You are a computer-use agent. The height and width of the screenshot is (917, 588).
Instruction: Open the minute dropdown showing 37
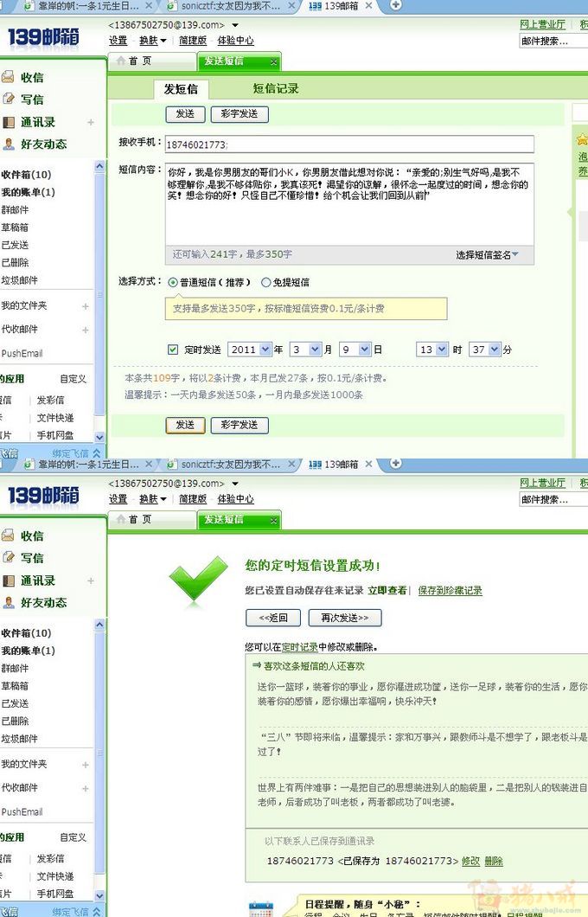(486, 349)
